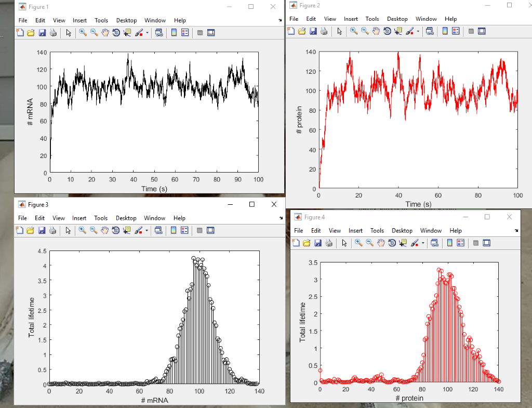Enable linked plots in Figure 2
Screen dimensions: 532x408
pos(430,31)
